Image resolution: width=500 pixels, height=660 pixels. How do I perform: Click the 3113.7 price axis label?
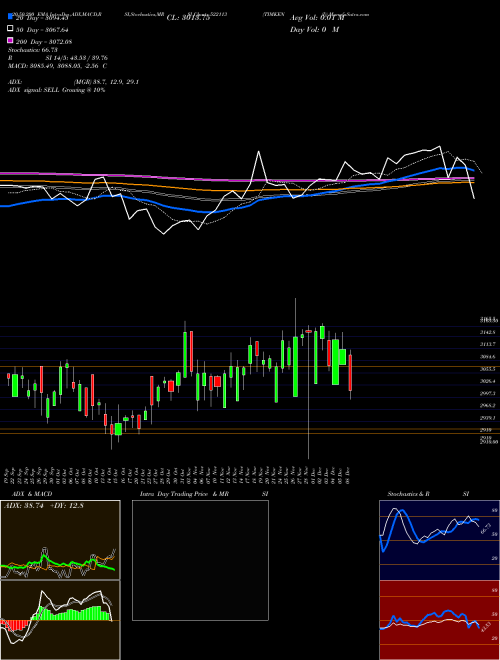coord(487,344)
